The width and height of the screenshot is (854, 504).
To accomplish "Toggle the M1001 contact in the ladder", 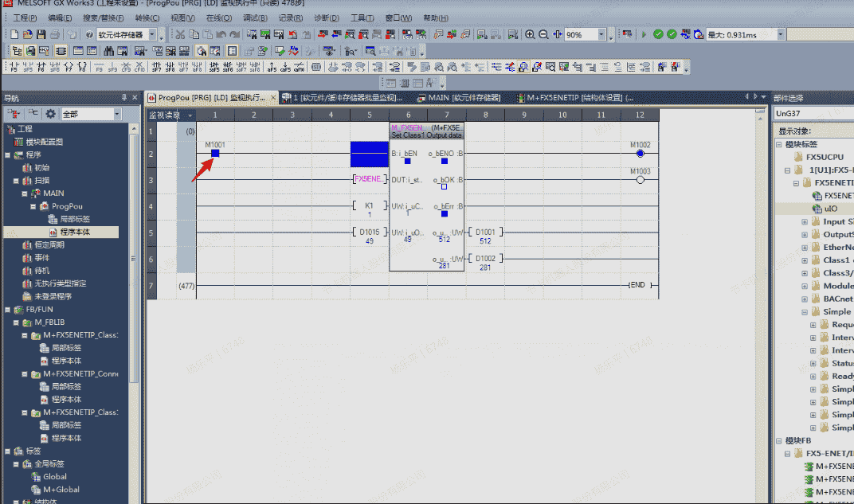I will click(215, 153).
